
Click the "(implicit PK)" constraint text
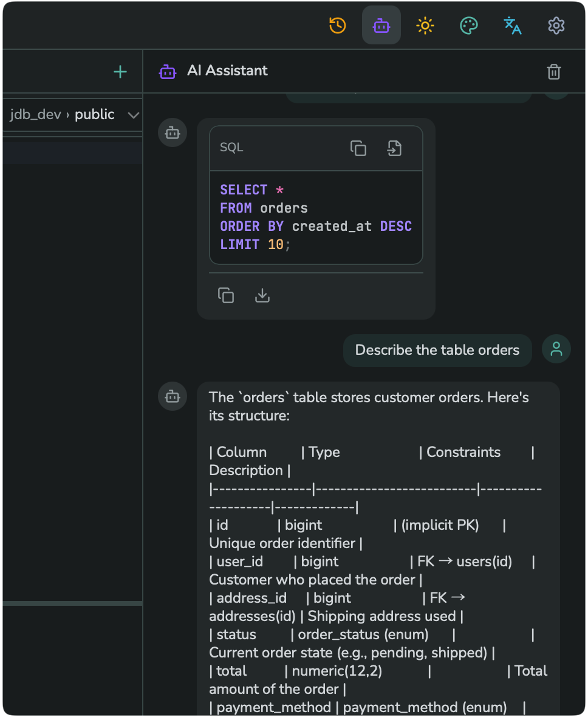(x=440, y=525)
